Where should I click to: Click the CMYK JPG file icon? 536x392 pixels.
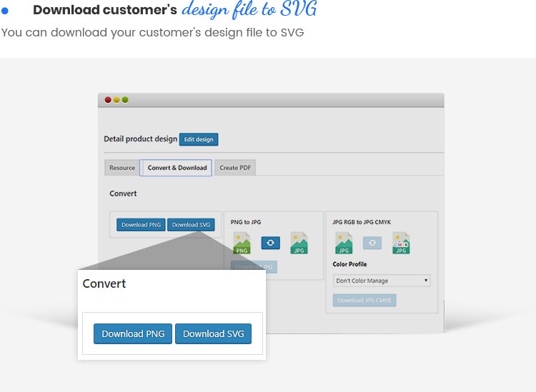pyautogui.click(x=401, y=243)
